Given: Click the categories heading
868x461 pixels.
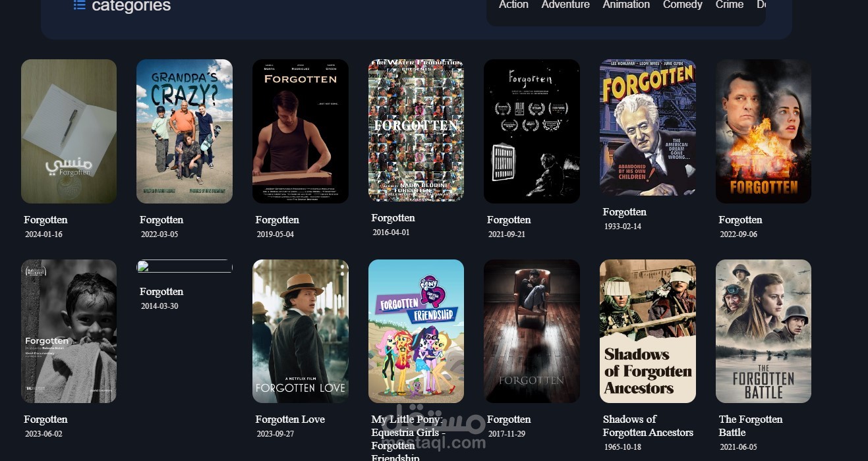Looking at the screenshot, I should click(131, 6).
